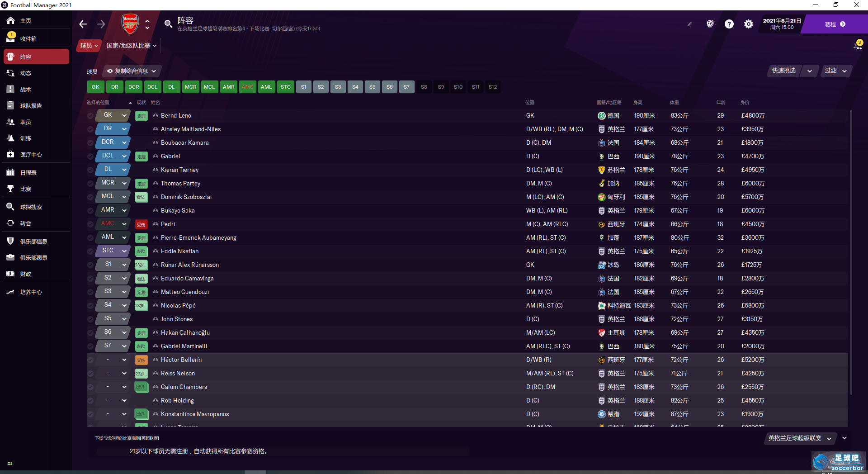
Task: Open player Pierre-Emerick Aubameyang
Action: [198, 238]
